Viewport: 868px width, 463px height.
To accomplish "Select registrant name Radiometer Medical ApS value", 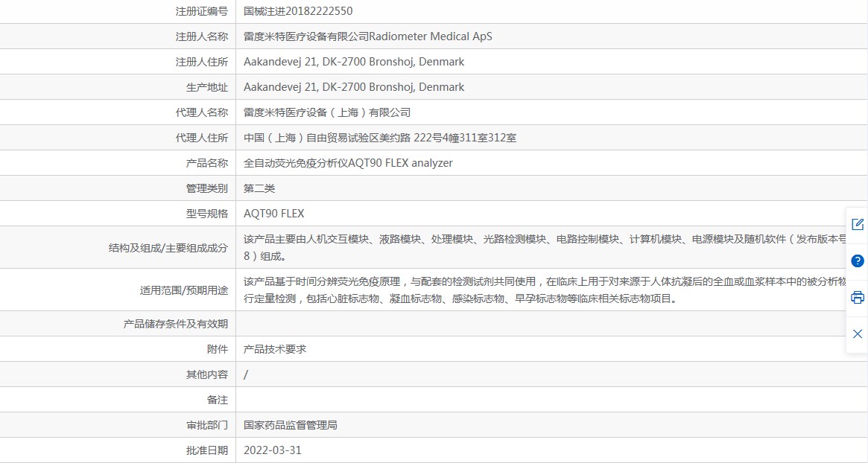I will click(x=367, y=36).
